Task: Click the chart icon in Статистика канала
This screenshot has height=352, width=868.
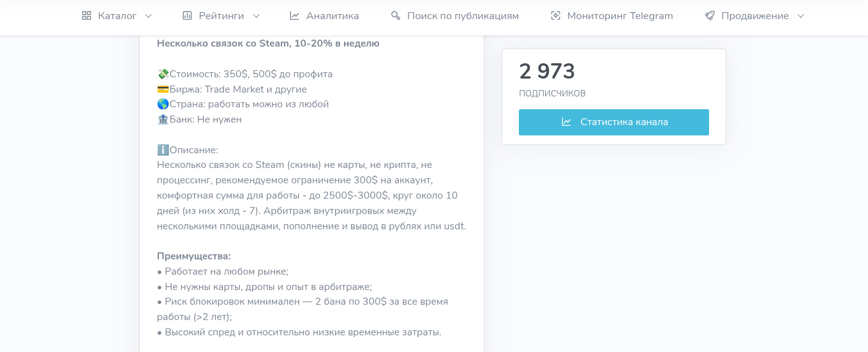Action: pos(566,122)
